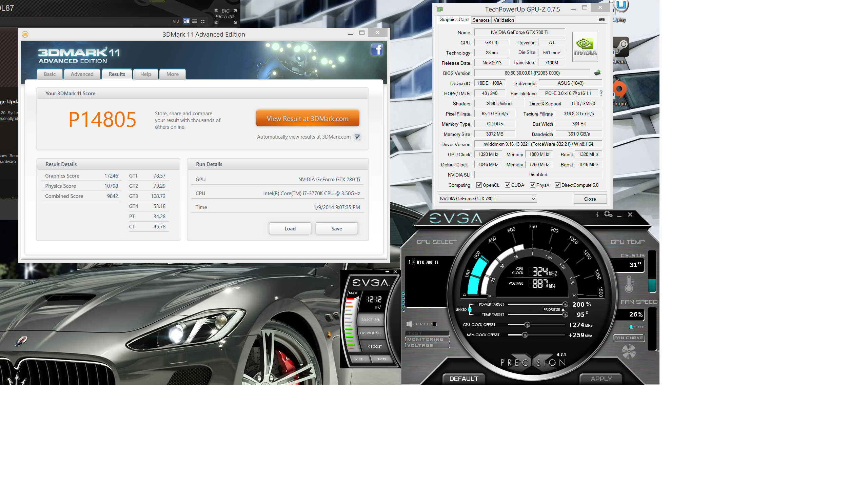Enable the Start Up checkbox in Precision
This screenshot has width=868, height=488.
(x=435, y=324)
